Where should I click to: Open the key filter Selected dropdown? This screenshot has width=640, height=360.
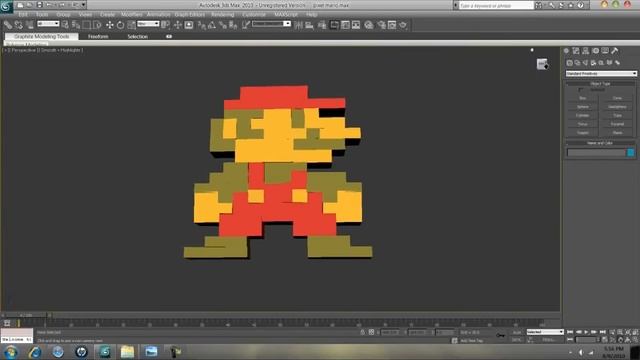tap(545, 332)
